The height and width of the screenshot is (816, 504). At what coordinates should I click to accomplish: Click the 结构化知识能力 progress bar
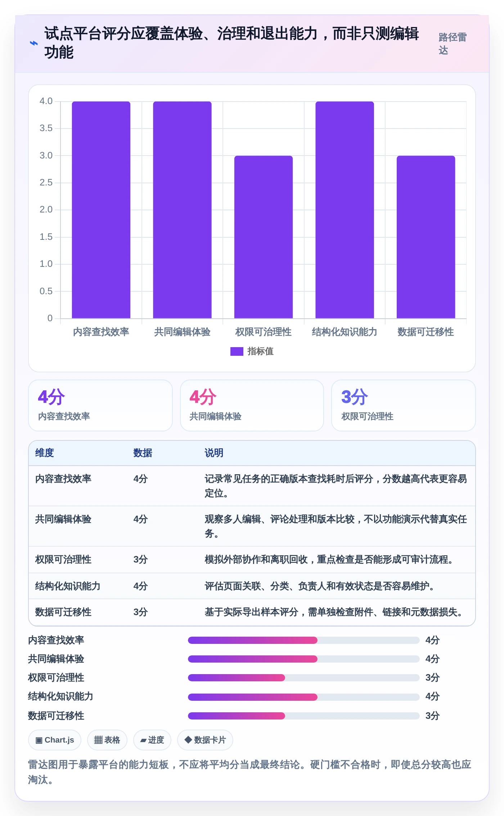[304, 697]
